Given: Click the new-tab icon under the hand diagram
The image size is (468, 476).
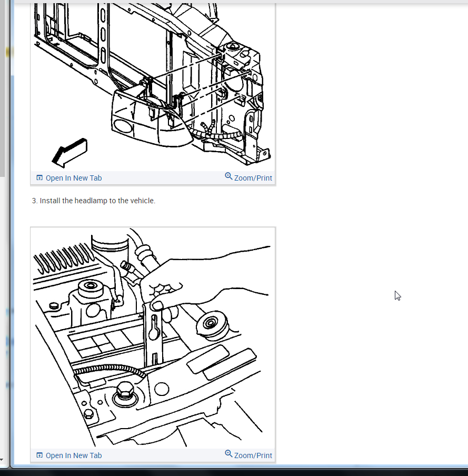Looking at the screenshot, I should [x=39, y=455].
